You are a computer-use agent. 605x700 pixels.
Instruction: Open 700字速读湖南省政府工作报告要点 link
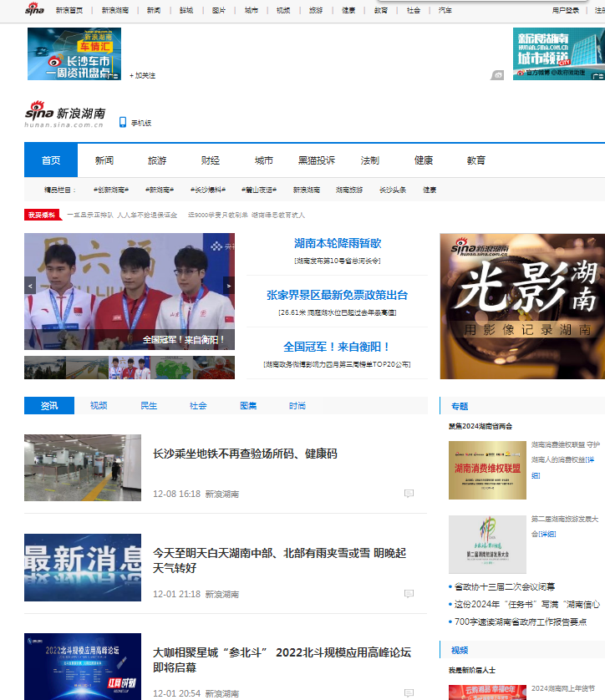(521, 621)
